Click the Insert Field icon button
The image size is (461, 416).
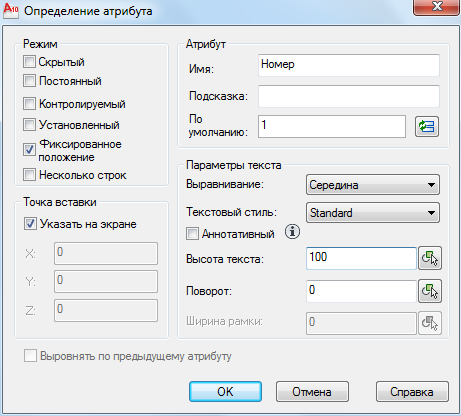click(427, 126)
